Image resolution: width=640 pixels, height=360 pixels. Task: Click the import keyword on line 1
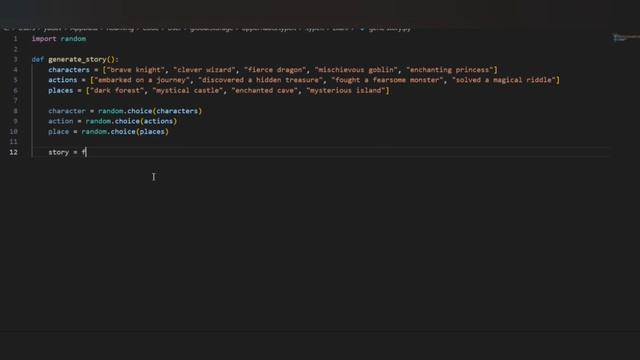pyautogui.click(x=44, y=39)
